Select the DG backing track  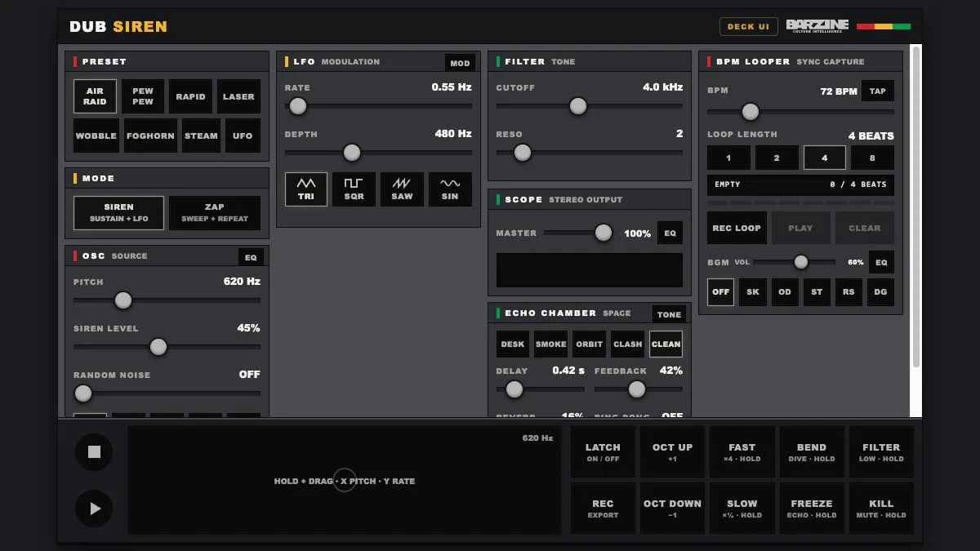click(880, 291)
